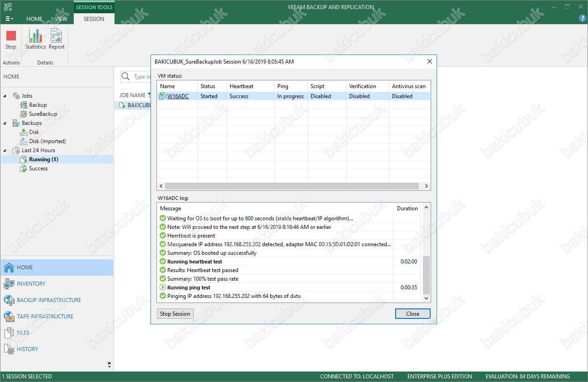Collapse the Backups tree node

tap(5, 123)
